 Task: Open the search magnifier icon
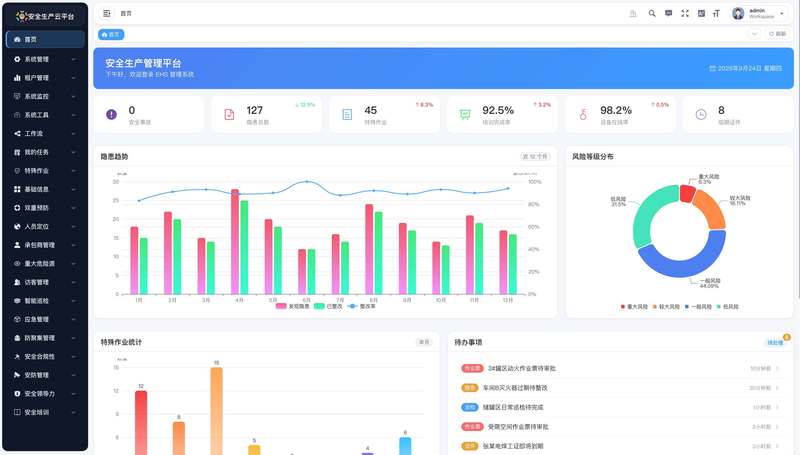pos(652,13)
